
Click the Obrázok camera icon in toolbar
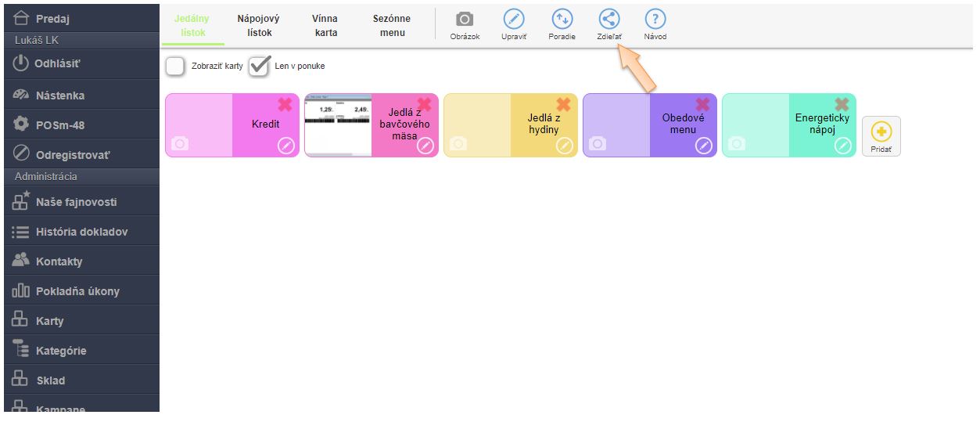[465, 20]
